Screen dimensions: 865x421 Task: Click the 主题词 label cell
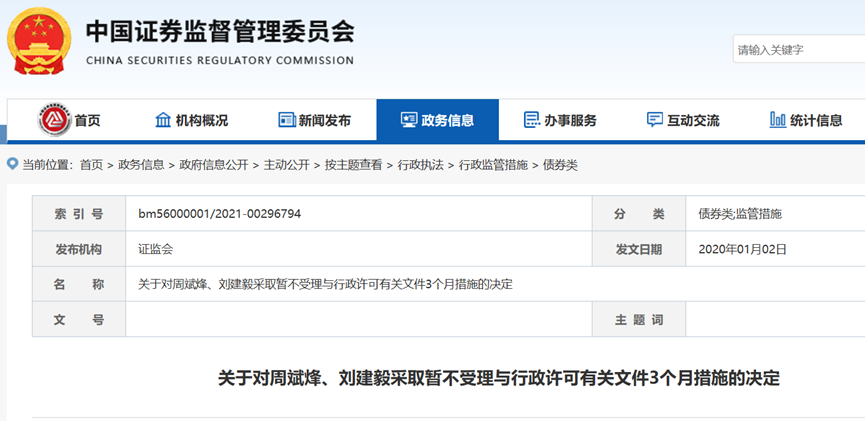(639, 319)
